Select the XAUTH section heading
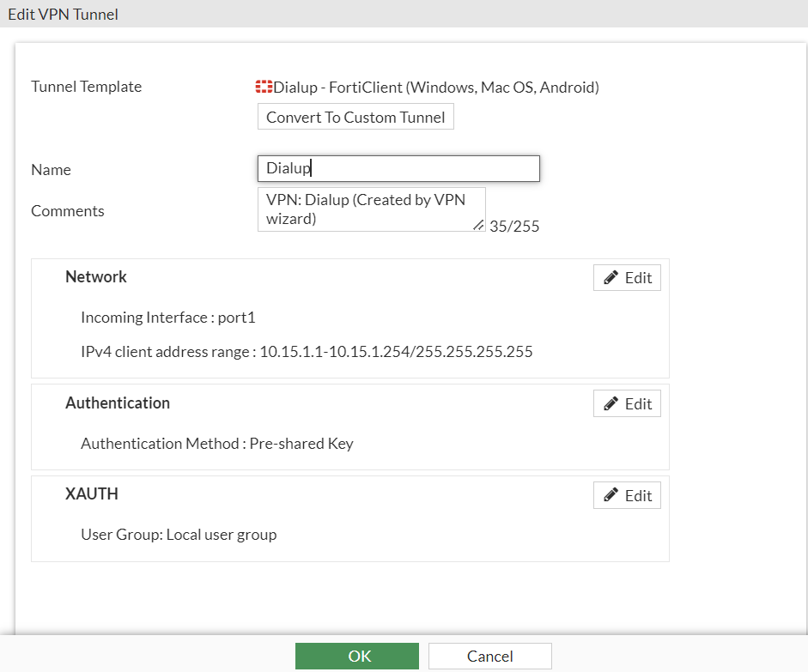 pos(92,494)
